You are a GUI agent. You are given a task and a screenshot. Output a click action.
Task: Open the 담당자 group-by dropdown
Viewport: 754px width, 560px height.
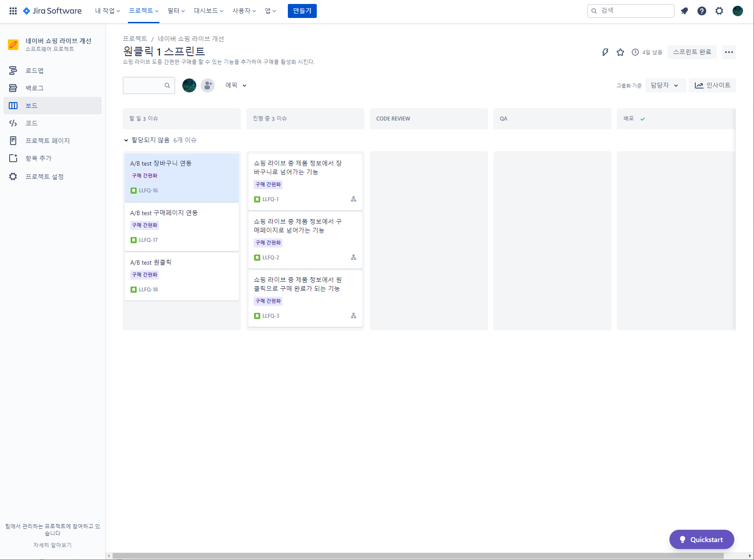(x=665, y=85)
